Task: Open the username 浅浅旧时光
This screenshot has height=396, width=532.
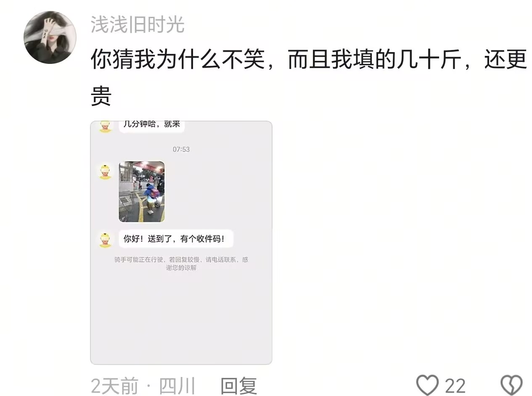Action: 138,25
